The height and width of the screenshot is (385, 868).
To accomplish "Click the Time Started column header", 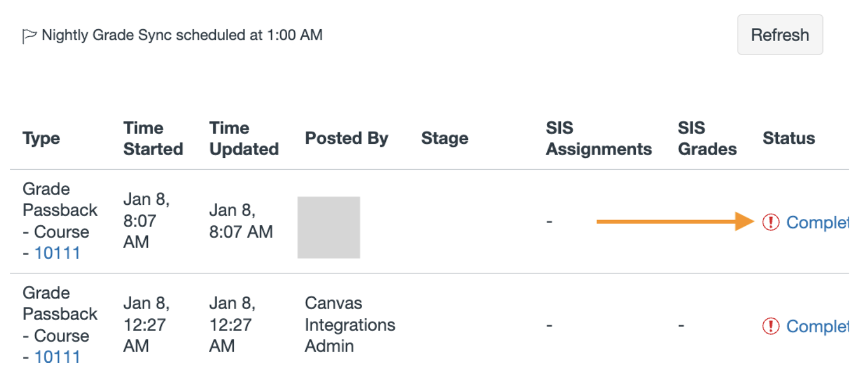I will pos(153,139).
